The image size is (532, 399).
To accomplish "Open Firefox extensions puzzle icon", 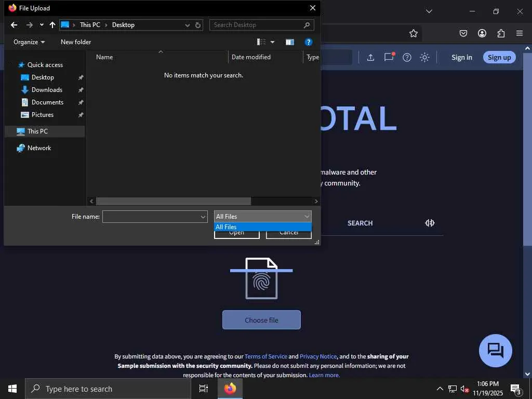I will tap(501, 33).
